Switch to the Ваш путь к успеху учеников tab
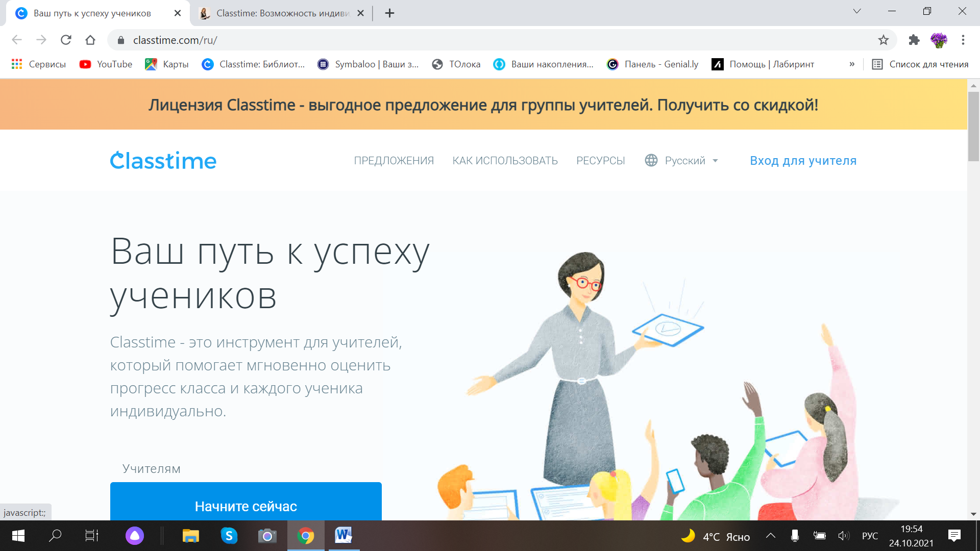Screen dimensions: 980x551 [x=92, y=13]
